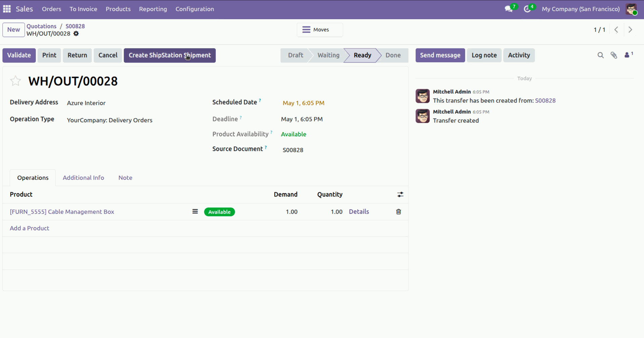Open the Products menu
This screenshot has height=338, width=644.
click(118, 9)
